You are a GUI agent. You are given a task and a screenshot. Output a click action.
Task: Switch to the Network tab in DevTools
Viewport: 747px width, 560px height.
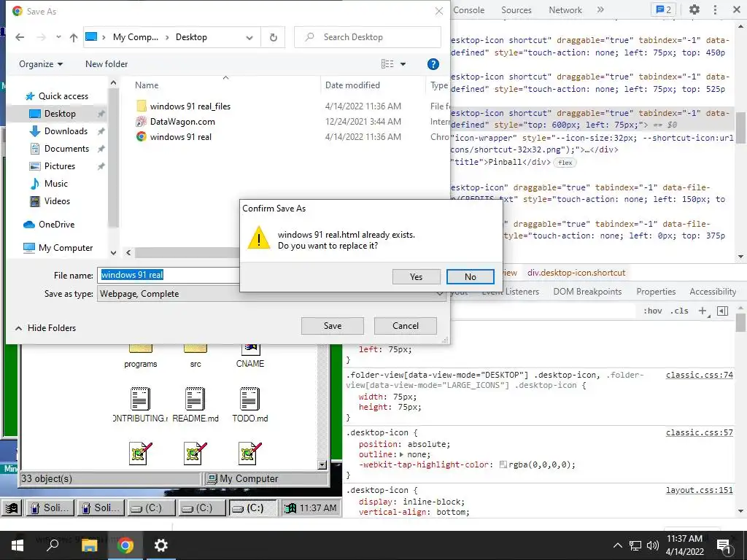[565, 10]
